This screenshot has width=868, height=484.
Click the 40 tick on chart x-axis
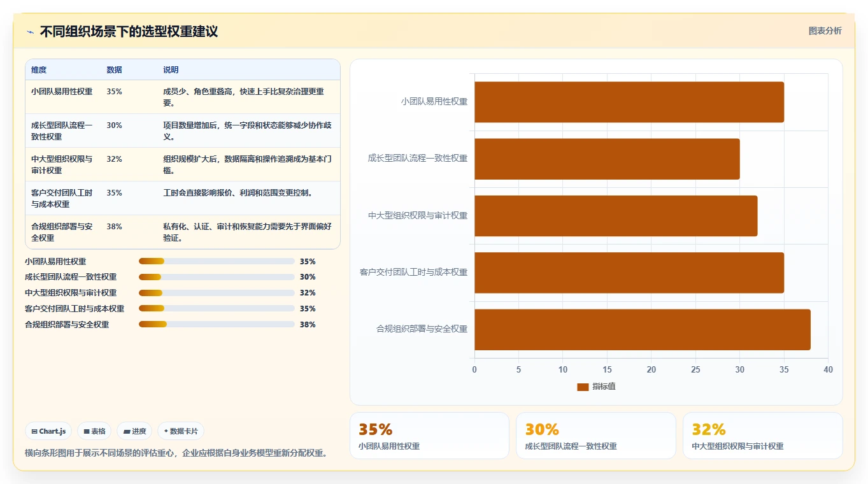pyautogui.click(x=828, y=370)
